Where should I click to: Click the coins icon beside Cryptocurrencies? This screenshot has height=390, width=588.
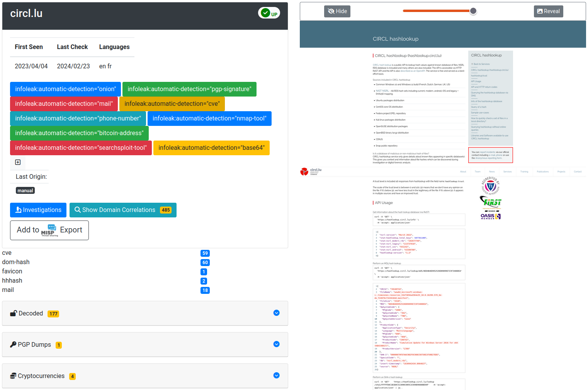click(x=13, y=376)
